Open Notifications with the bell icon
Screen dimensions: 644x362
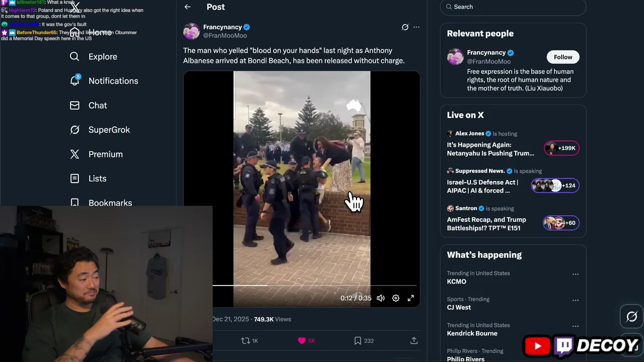[74, 81]
